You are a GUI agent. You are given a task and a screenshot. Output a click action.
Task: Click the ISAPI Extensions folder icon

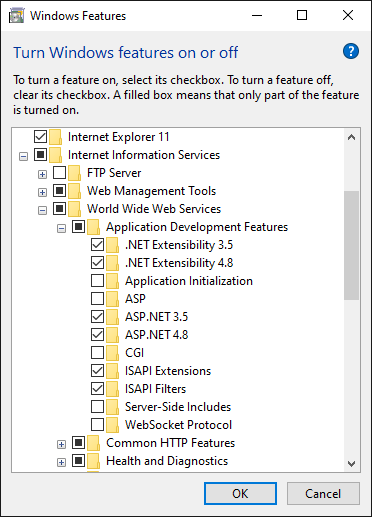click(x=112, y=371)
